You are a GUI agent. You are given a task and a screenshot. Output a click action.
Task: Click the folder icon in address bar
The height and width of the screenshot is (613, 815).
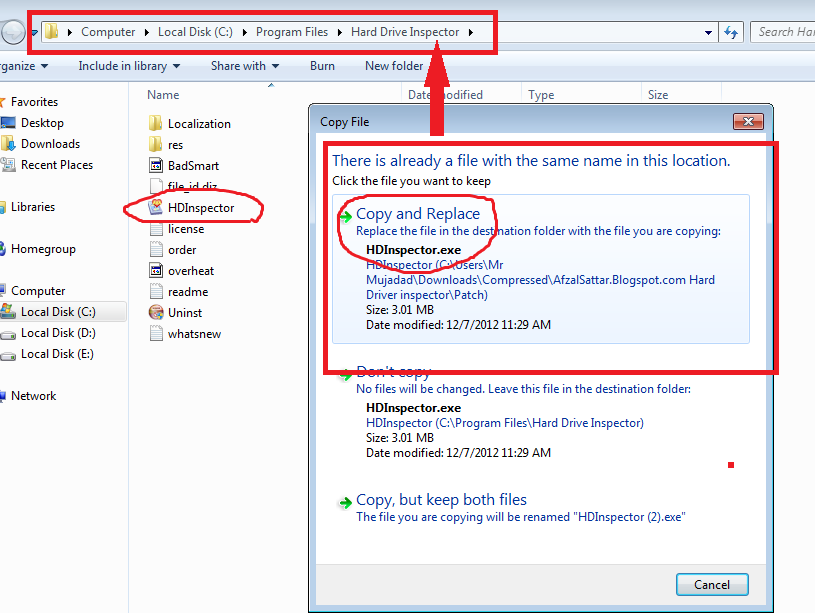(x=51, y=32)
